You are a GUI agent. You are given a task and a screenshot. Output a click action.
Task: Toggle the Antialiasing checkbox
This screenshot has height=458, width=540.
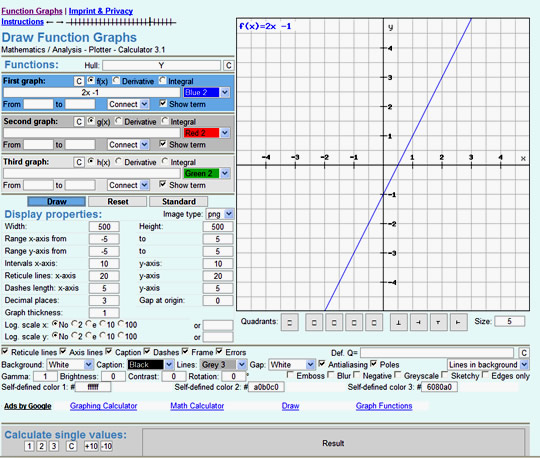(x=322, y=363)
